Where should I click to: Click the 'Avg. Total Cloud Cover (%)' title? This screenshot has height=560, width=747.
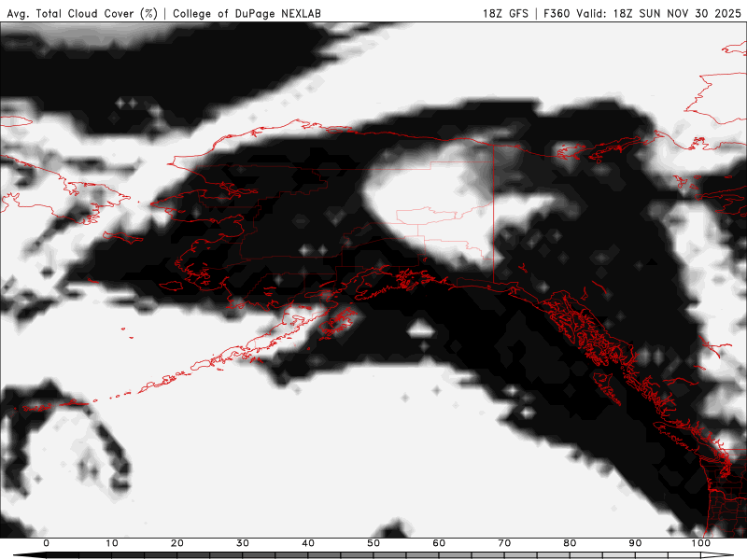[x=82, y=13]
